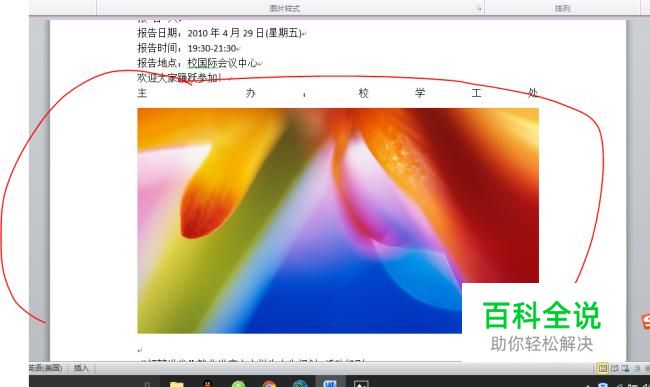The width and height of the screenshot is (650, 387).
Task: Click 英语(美国) language in status bar
Action: (x=45, y=368)
